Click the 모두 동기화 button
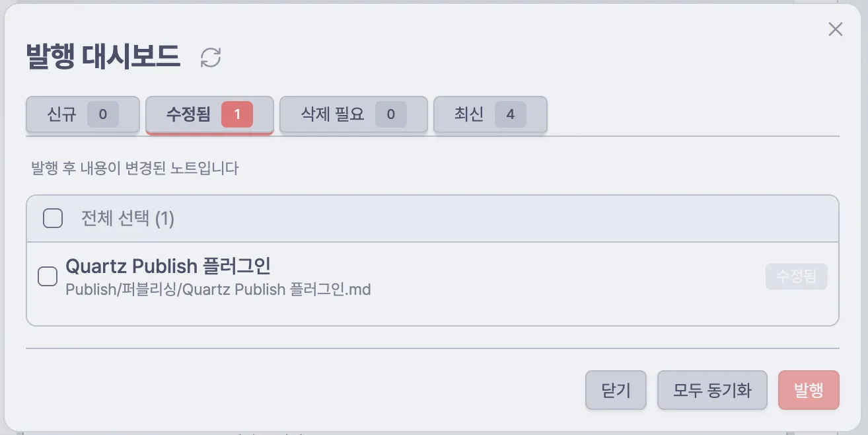Viewport: 868px width, 435px height. coord(712,390)
